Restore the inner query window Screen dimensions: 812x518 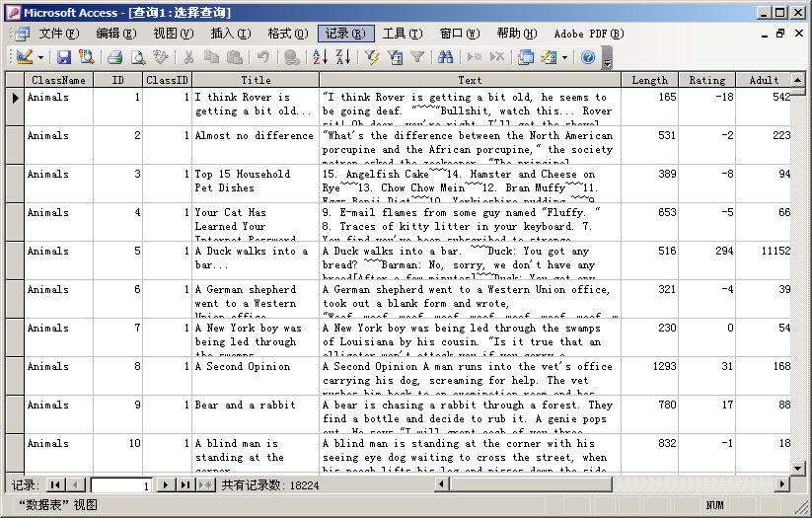coord(780,34)
